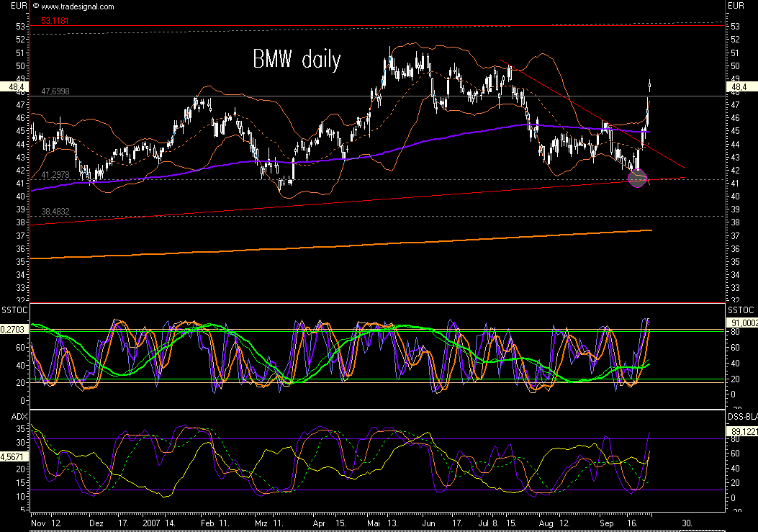The image size is (758, 532).
Task: Click the BMW daily chart title
Action: click(x=296, y=60)
